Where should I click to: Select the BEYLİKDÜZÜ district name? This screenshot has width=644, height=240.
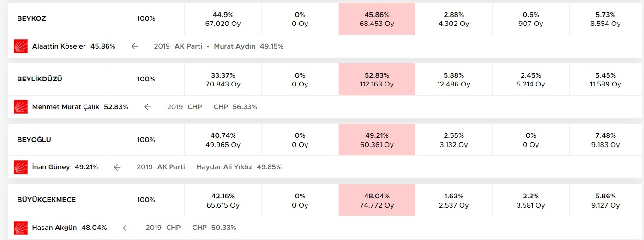40,79
